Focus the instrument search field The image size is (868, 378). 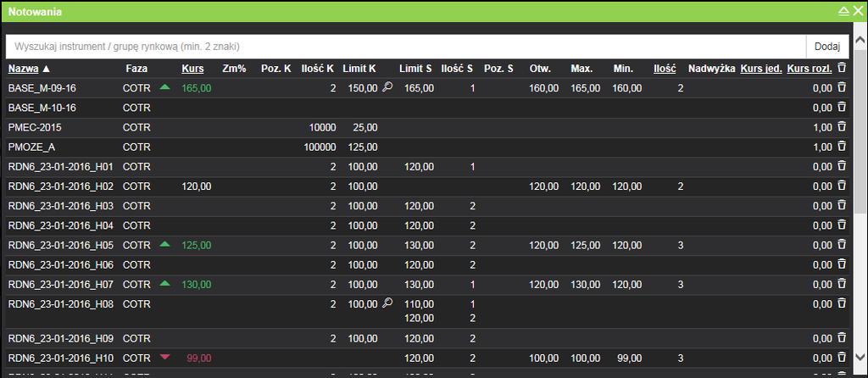click(x=406, y=47)
